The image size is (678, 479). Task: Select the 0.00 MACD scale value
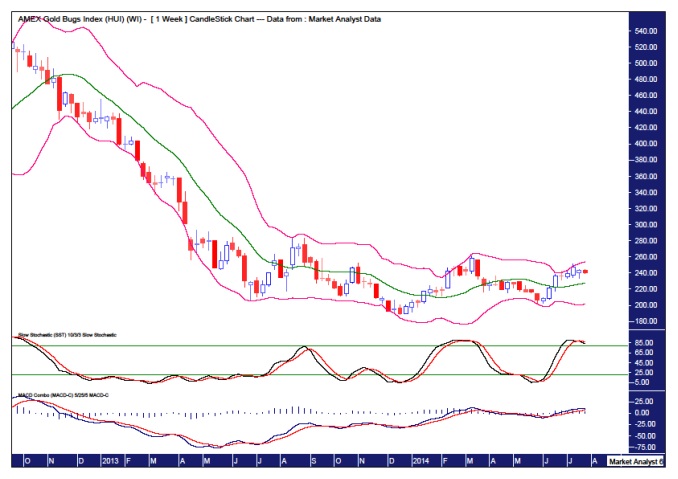643,413
